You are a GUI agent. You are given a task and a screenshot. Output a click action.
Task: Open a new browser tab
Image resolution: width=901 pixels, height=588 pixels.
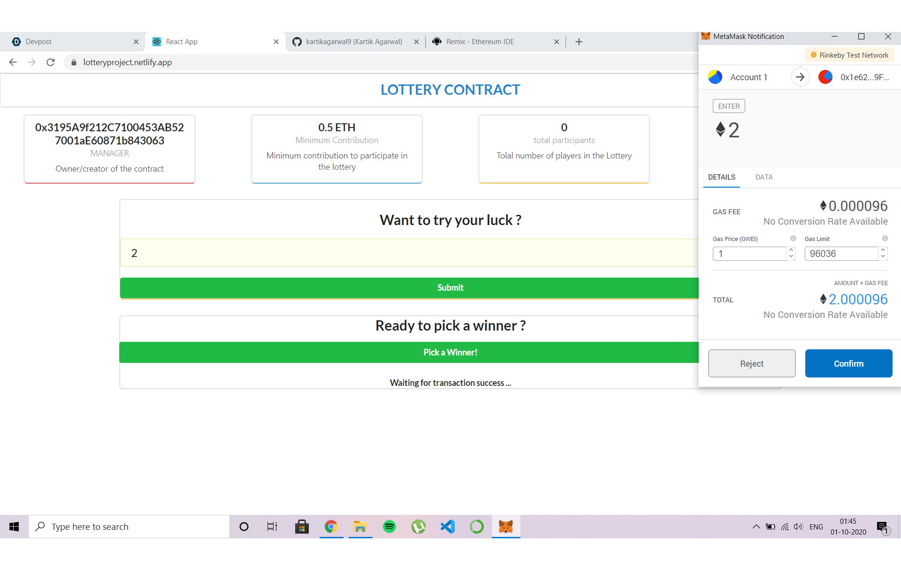(579, 42)
